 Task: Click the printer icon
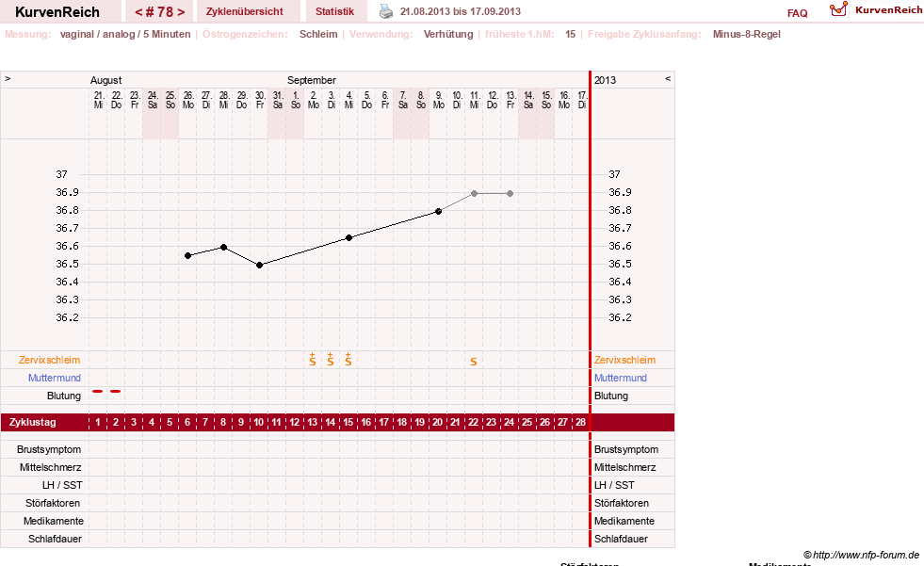click(x=386, y=11)
